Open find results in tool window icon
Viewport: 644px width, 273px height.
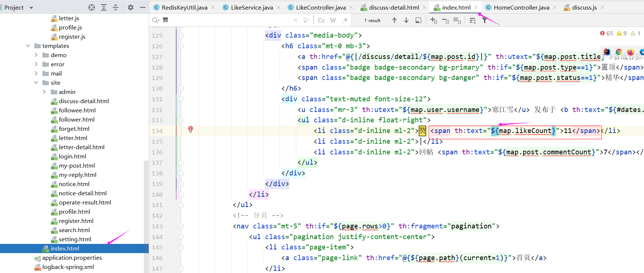[473, 20]
